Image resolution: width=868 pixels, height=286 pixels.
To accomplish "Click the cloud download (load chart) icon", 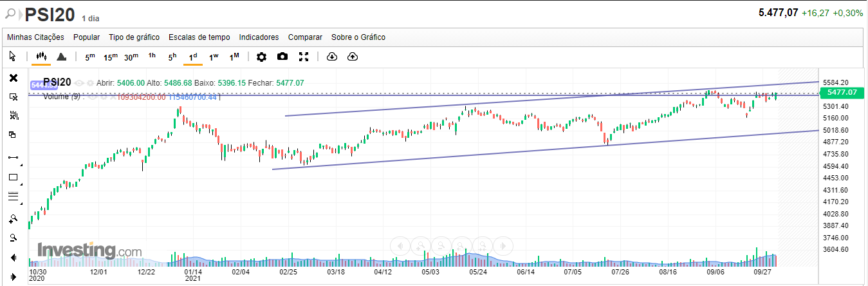I will coord(332,57).
